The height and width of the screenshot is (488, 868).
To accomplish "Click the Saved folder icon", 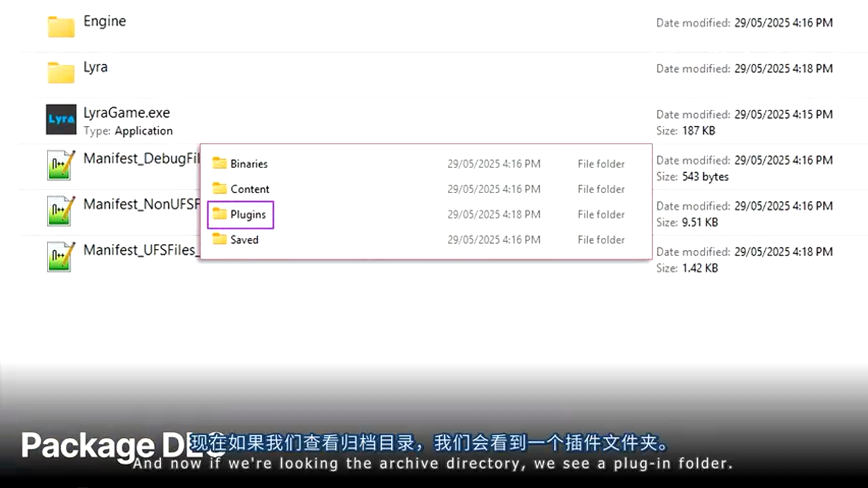I will [219, 239].
